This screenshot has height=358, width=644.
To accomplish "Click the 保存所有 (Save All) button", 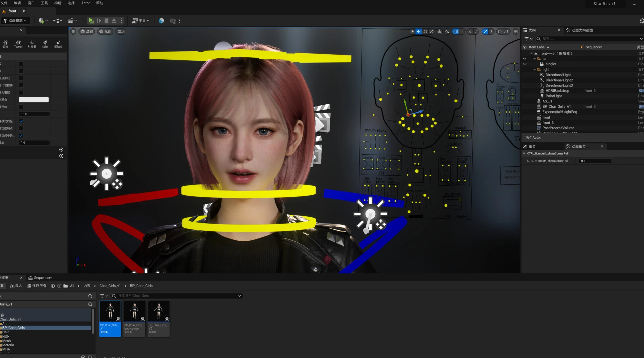I will 37,286.
